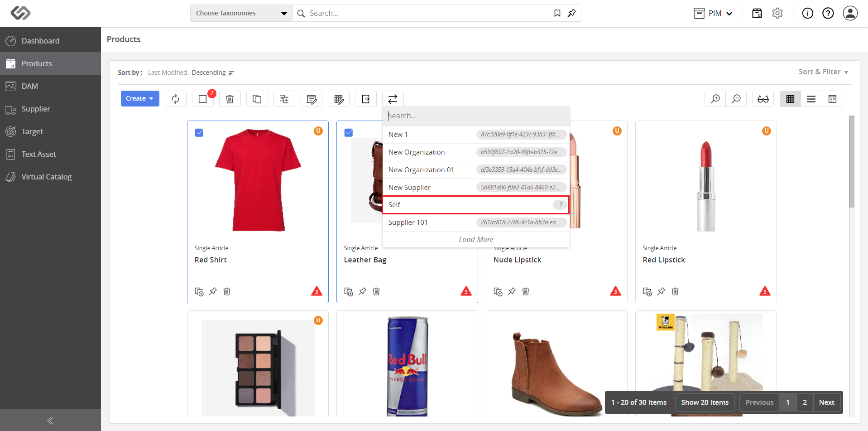Uncheck the Red Shirt checkbox
The height and width of the screenshot is (431, 868).
coord(199,133)
